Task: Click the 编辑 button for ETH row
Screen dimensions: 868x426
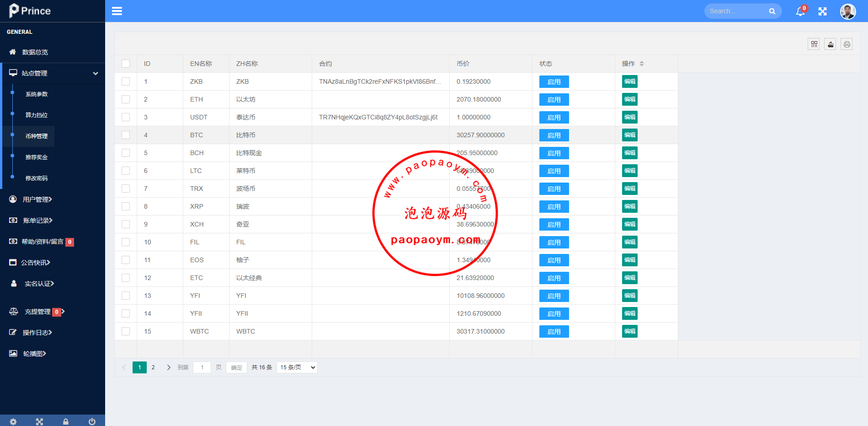Action: (629, 99)
